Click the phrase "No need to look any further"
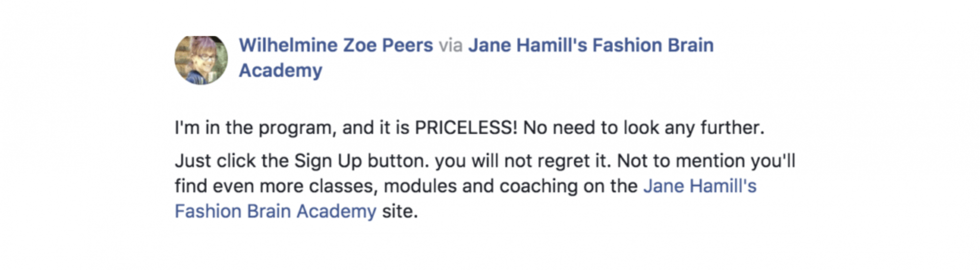The image size is (980, 270). (643, 128)
